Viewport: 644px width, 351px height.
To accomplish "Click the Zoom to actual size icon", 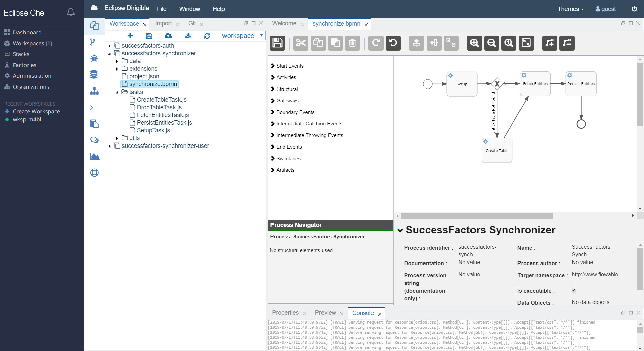I will pyautogui.click(x=509, y=43).
